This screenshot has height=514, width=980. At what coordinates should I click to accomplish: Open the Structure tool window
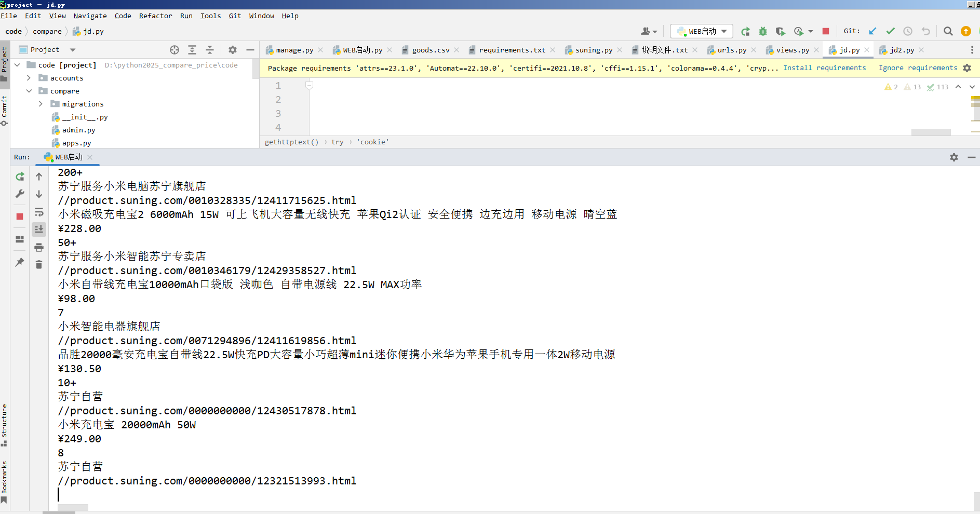[4, 425]
